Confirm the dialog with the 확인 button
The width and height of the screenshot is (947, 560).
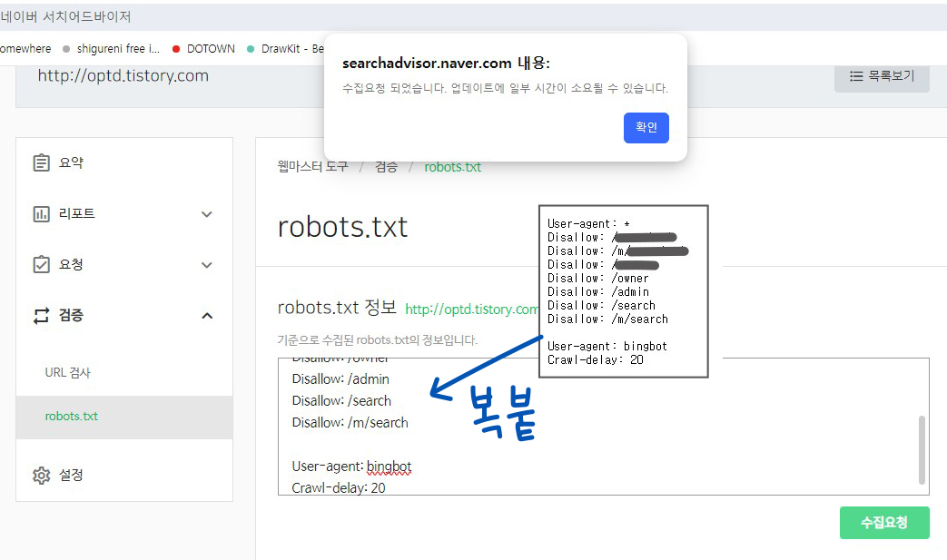pos(646,127)
